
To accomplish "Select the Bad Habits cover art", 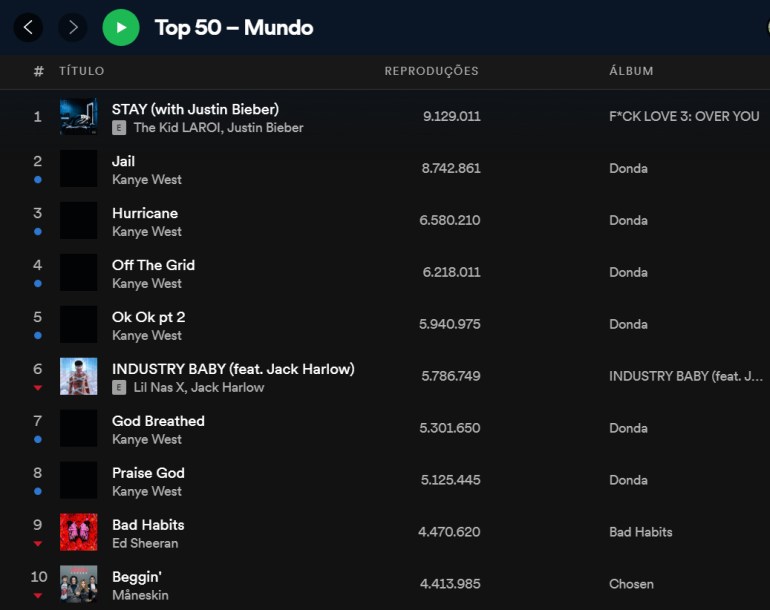I will click(78, 533).
